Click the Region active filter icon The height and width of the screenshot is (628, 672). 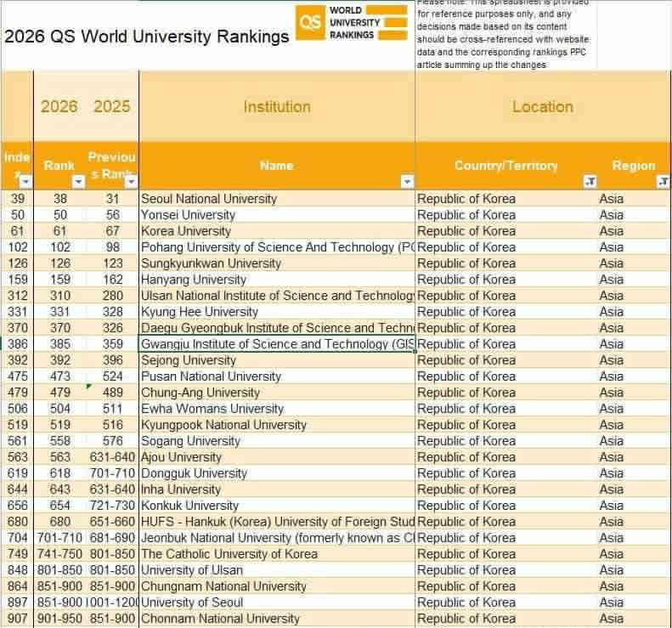[x=663, y=182]
